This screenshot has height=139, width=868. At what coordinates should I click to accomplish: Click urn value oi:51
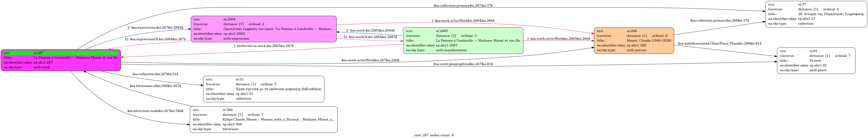click(240, 79)
